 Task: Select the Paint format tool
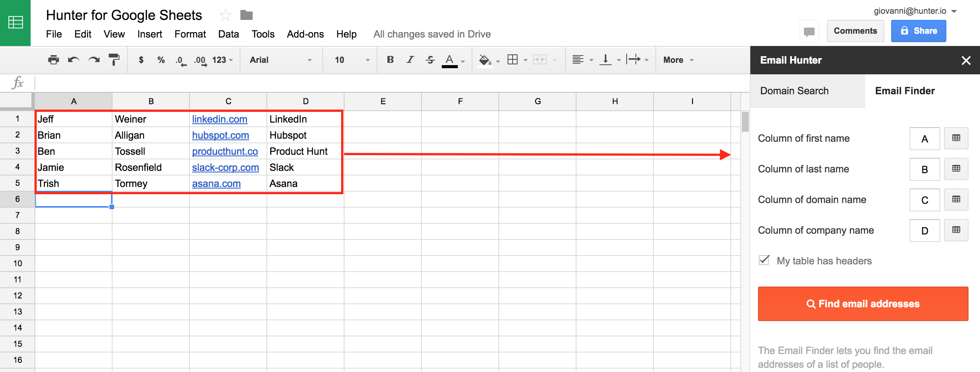(x=114, y=60)
